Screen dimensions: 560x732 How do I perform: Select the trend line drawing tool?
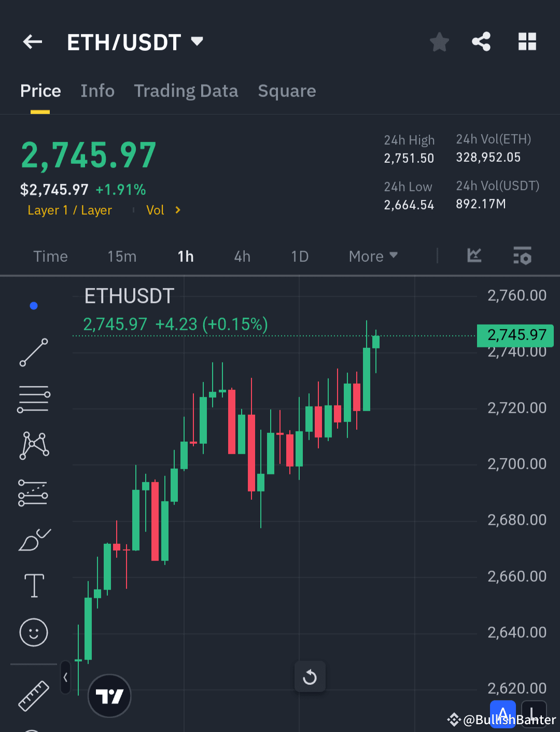click(x=33, y=353)
